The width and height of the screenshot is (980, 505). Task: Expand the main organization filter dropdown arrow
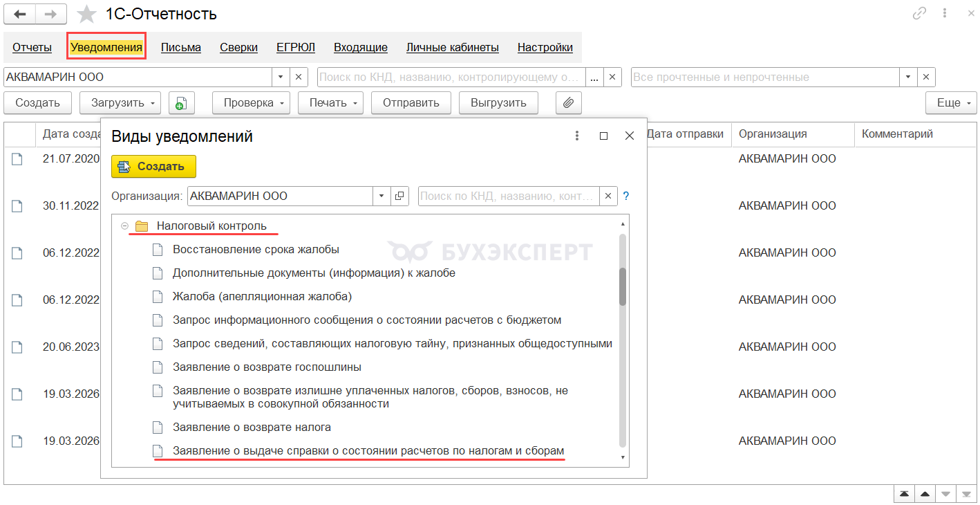point(281,77)
